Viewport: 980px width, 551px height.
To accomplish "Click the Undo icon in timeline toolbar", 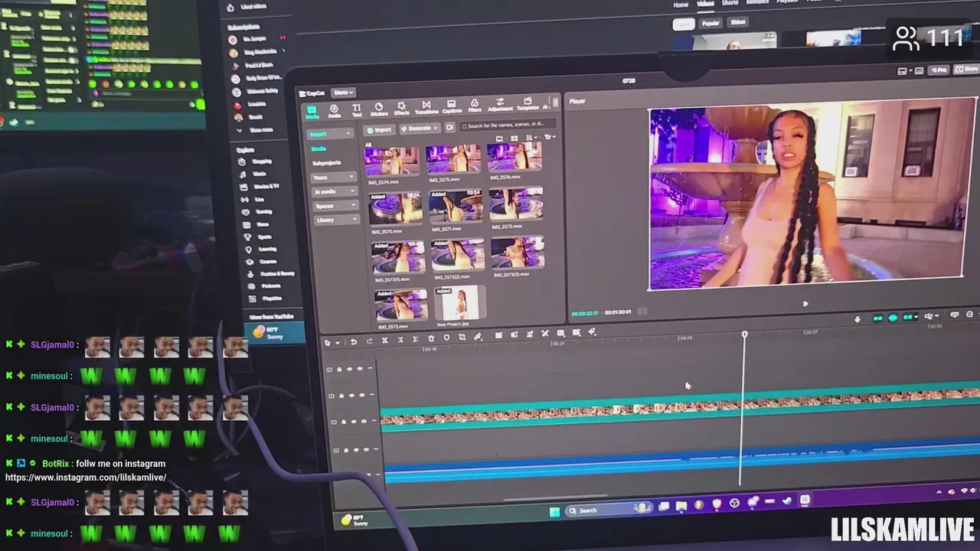I will (354, 341).
